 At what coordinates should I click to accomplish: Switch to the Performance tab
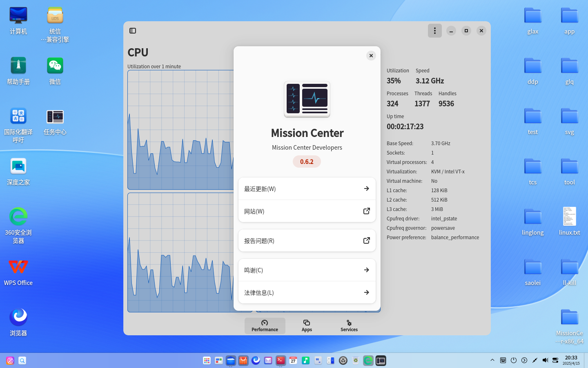click(265, 325)
